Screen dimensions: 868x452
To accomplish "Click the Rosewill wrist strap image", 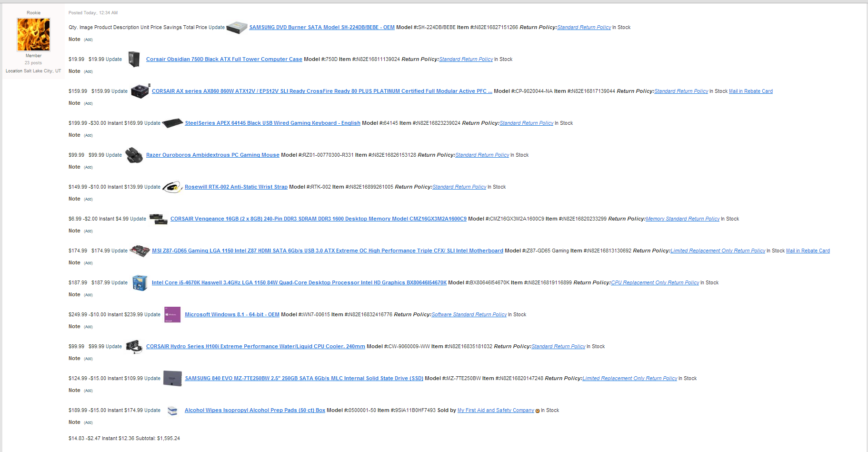I will coord(172,187).
